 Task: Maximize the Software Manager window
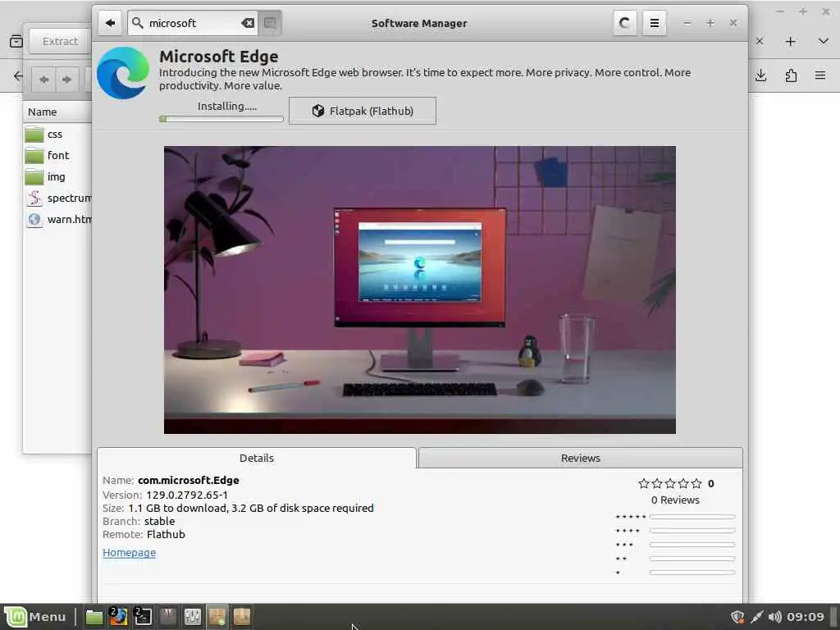710,23
